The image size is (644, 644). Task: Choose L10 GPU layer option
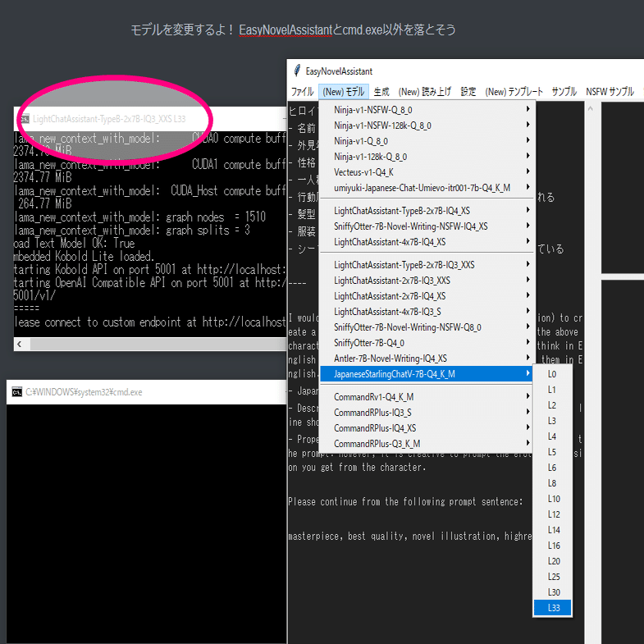[x=552, y=499]
